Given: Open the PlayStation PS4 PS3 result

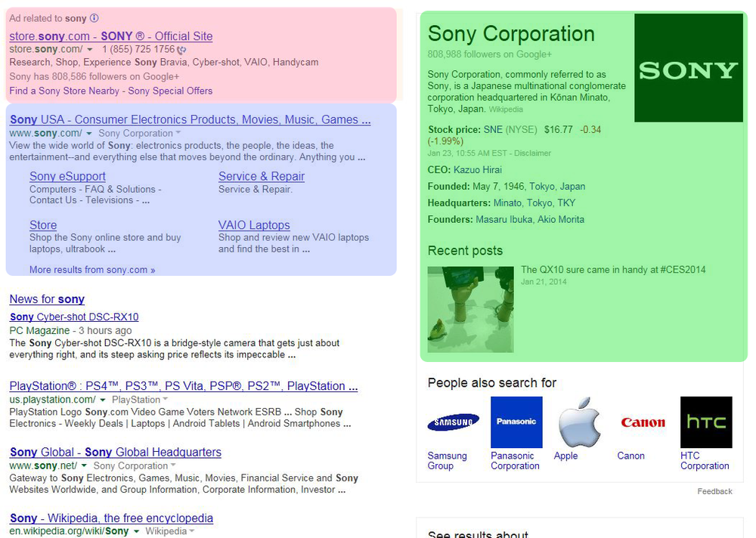Looking at the screenshot, I should [x=184, y=386].
